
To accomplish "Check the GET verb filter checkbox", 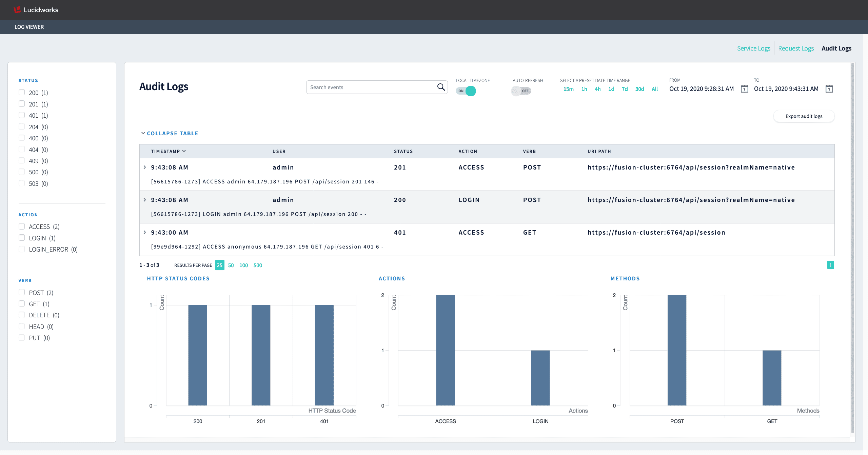I will coord(22,303).
